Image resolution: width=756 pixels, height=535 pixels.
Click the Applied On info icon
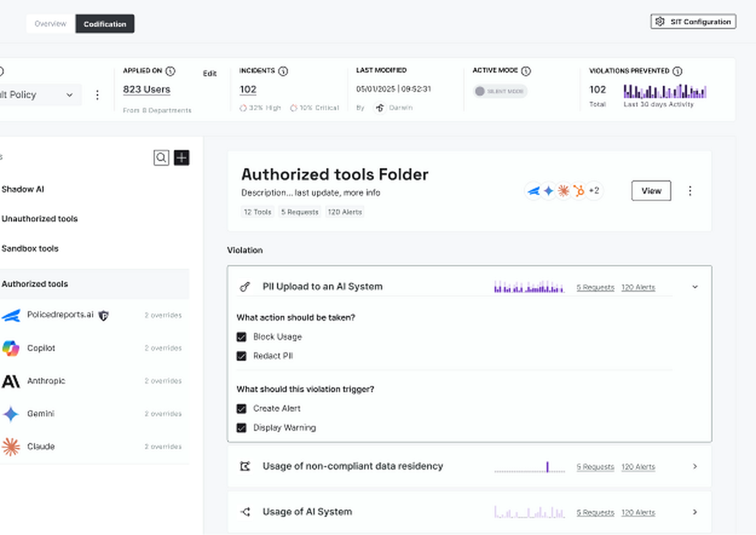coord(171,71)
